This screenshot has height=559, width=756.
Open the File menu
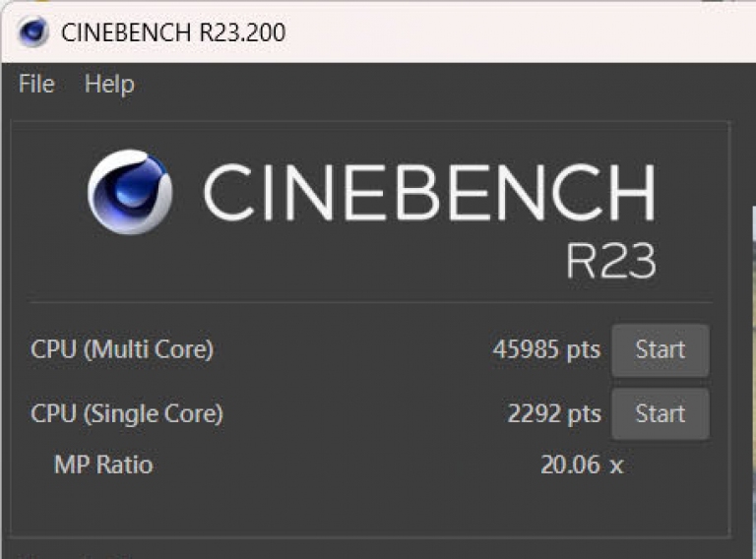point(36,85)
